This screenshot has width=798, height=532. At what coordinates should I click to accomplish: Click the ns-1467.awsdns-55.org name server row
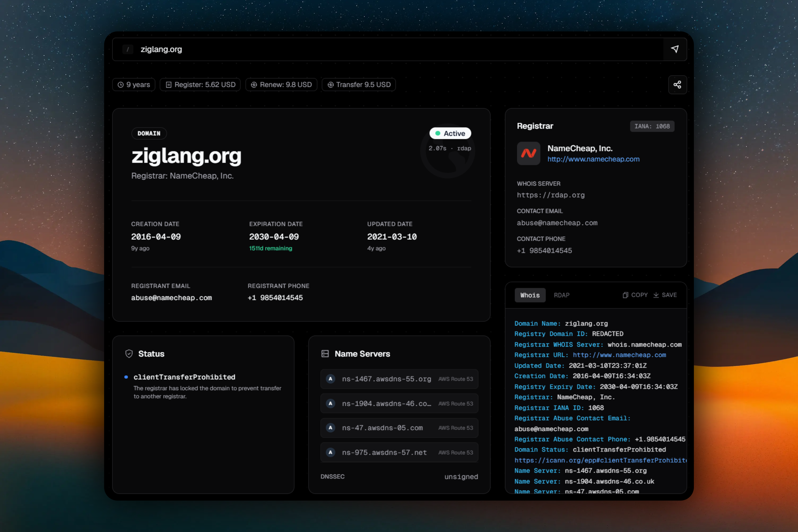click(399, 379)
